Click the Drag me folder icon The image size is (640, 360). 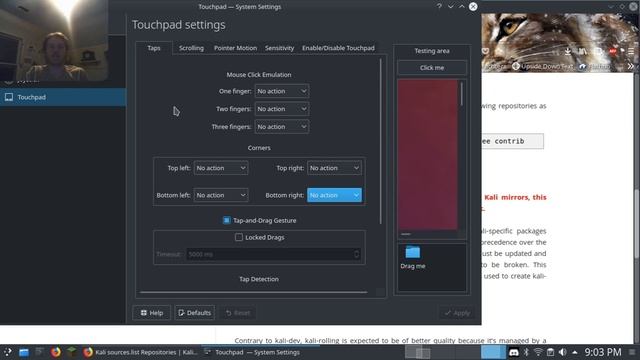[413, 252]
